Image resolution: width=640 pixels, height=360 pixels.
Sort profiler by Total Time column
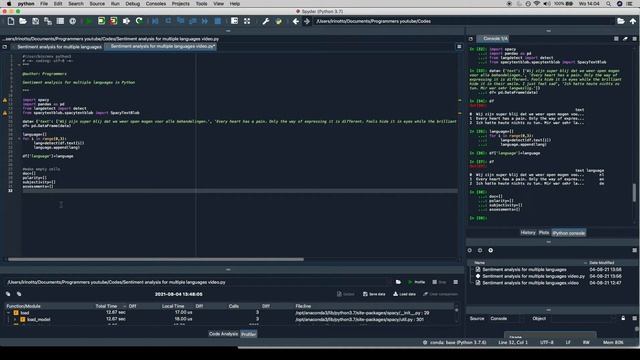[x=106, y=306]
